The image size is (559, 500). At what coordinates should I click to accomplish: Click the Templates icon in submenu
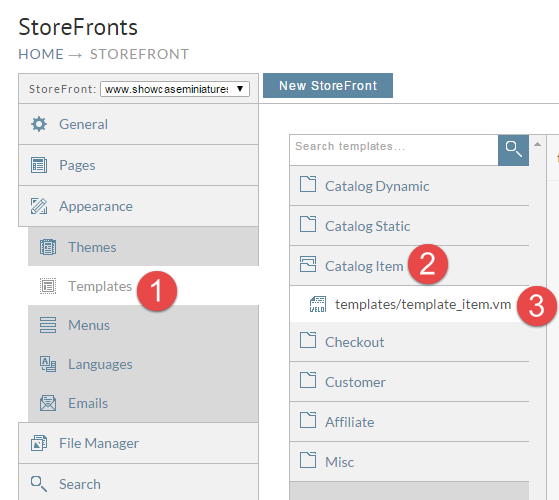pyautogui.click(x=48, y=286)
